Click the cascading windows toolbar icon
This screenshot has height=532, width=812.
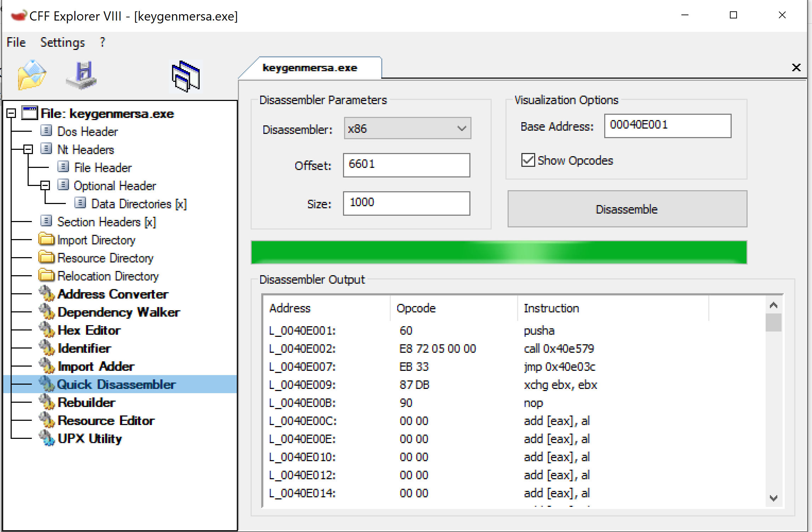pyautogui.click(x=186, y=76)
